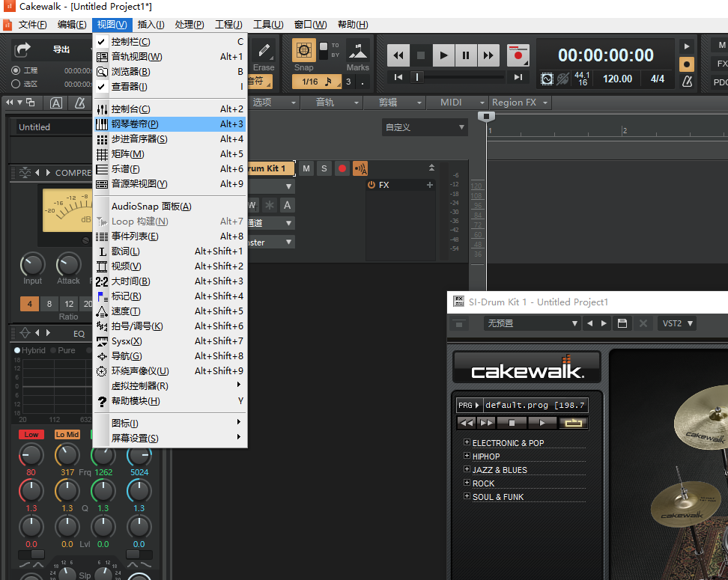Image resolution: width=728 pixels, height=580 pixels.
Task: Expand Screen Settings submenu
Action: tap(170, 438)
